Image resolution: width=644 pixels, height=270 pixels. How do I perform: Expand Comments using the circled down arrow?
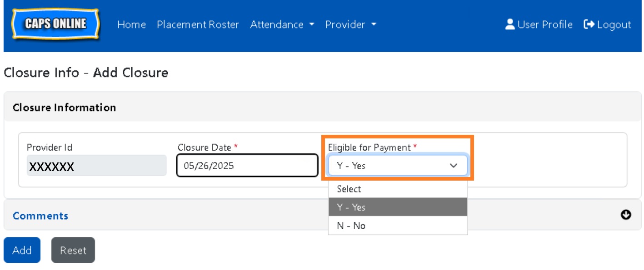coord(626,215)
